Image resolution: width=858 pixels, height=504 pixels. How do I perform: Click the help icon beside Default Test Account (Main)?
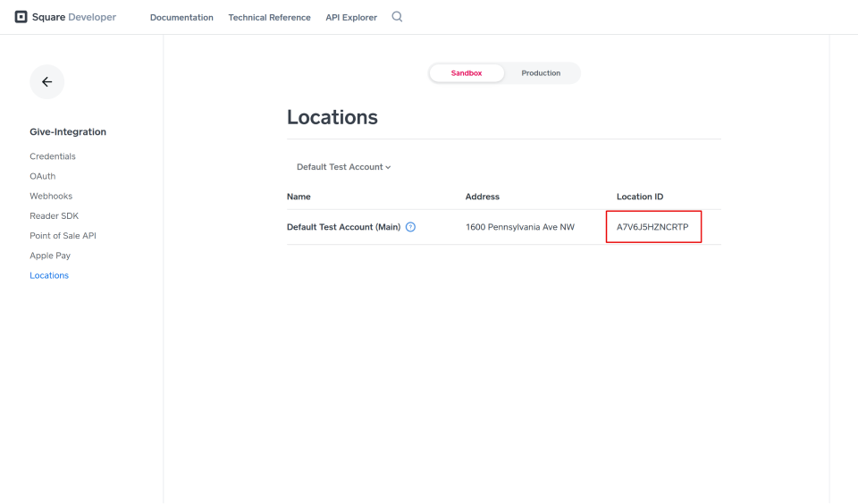(410, 227)
